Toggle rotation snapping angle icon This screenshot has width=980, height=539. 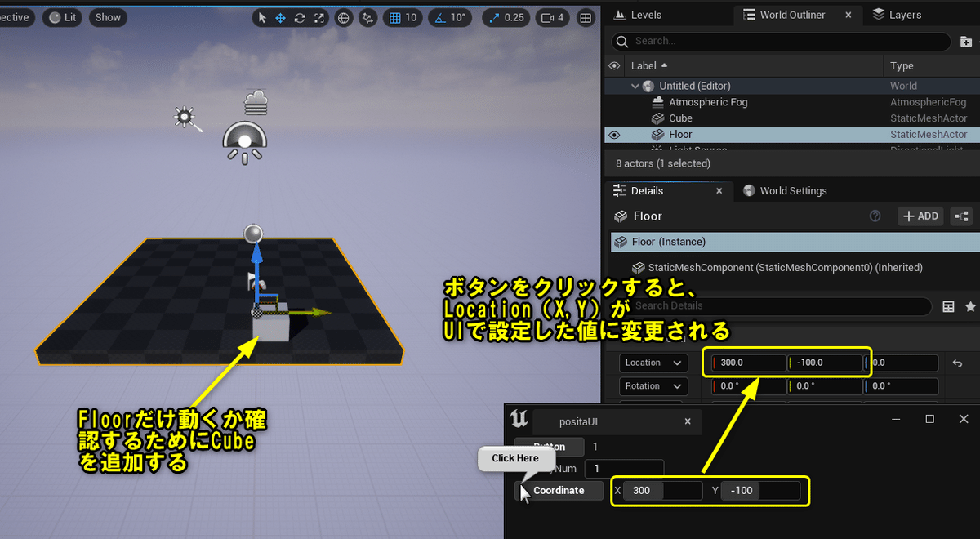coord(440,17)
